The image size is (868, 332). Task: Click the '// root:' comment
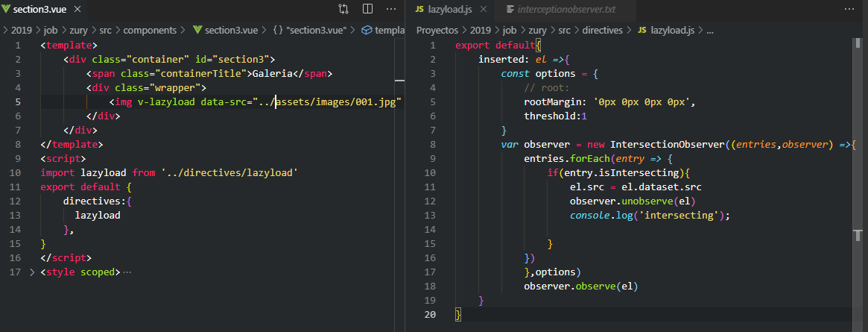click(x=547, y=87)
